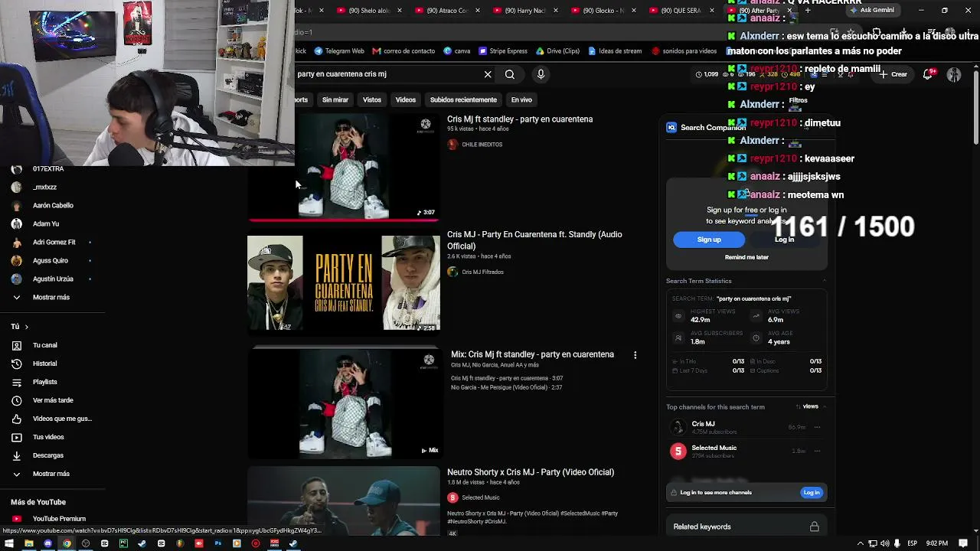Open 'Ver más tarde' list

coord(53,400)
